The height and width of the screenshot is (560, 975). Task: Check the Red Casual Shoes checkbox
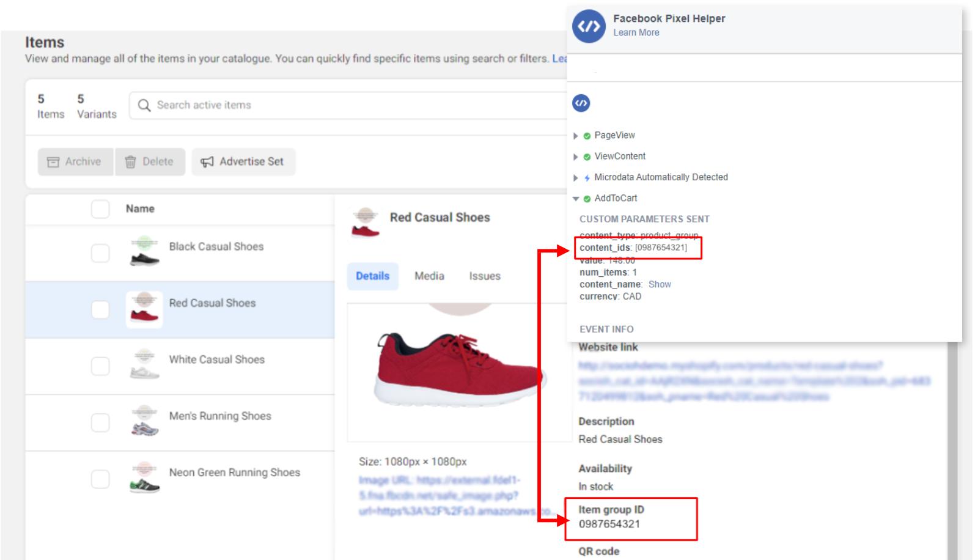(100, 309)
